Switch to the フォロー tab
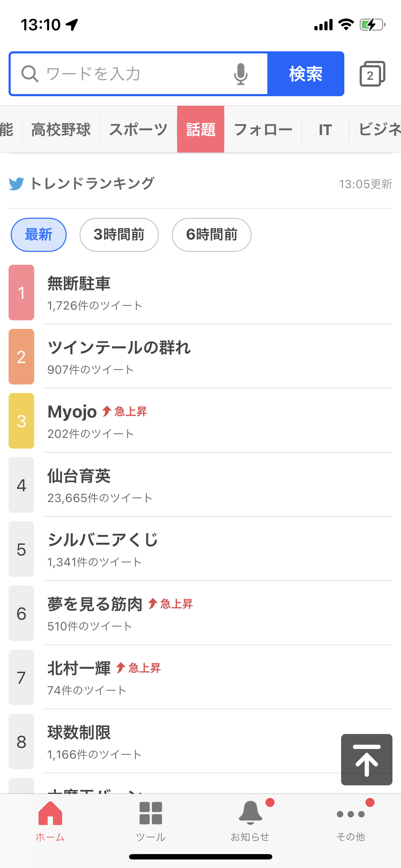The width and height of the screenshot is (401, 868). (x=263, y=129)
